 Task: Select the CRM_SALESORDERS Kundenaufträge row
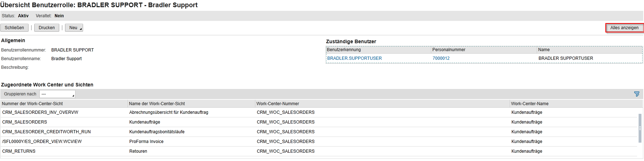click(x=319, y=122)
